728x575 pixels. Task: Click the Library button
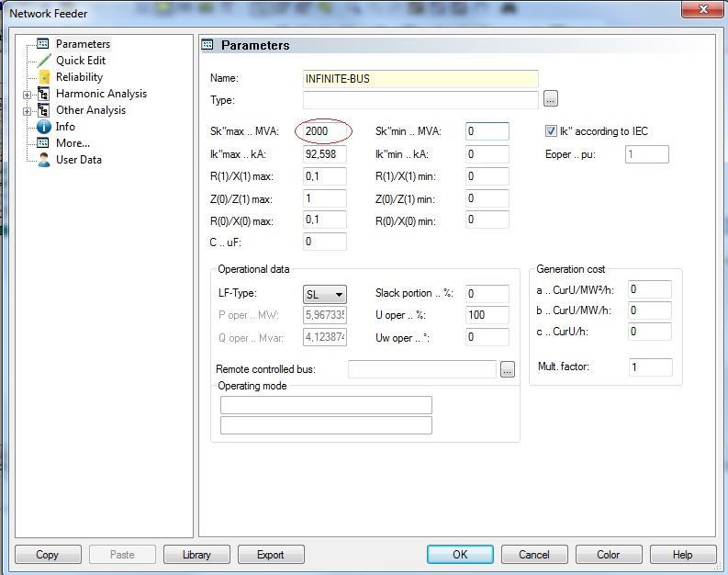(x=196, y=555)
